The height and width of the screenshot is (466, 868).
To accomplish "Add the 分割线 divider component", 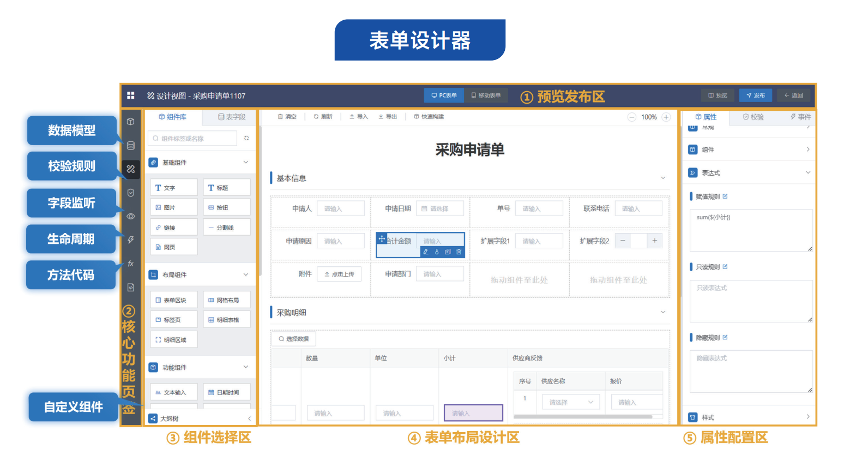I will pos(227,228).
